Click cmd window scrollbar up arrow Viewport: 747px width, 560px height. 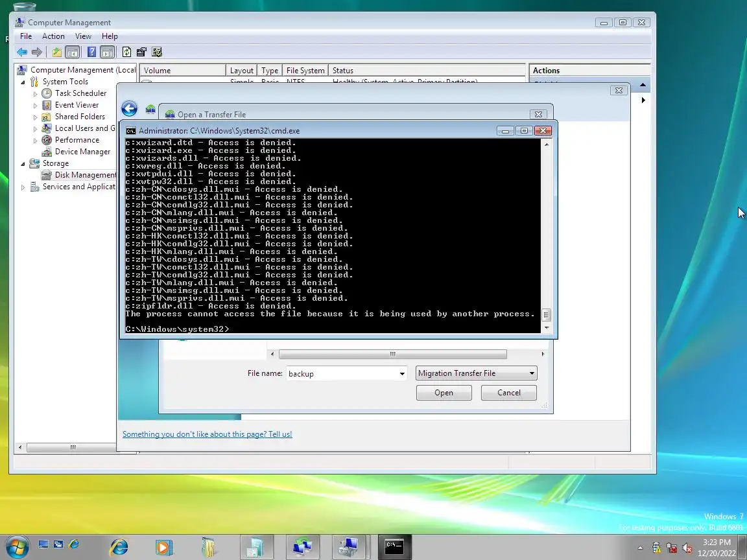click(547, 145)
